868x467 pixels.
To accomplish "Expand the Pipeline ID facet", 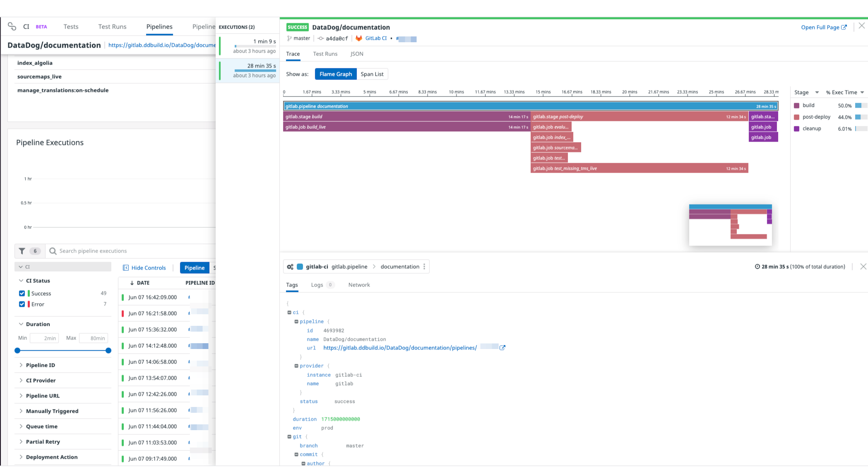I will pyautogui.click(x=40, y=365).
